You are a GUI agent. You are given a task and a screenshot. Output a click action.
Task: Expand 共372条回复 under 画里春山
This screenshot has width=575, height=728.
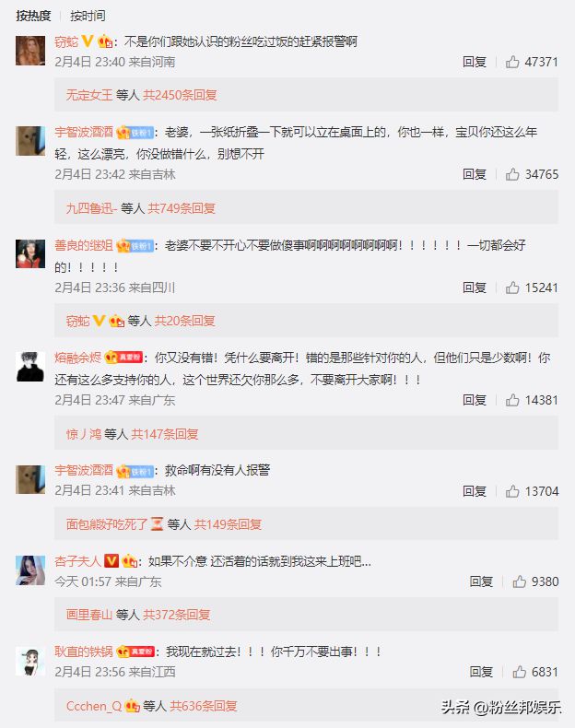pyautogui.click(x=177, y=615)
